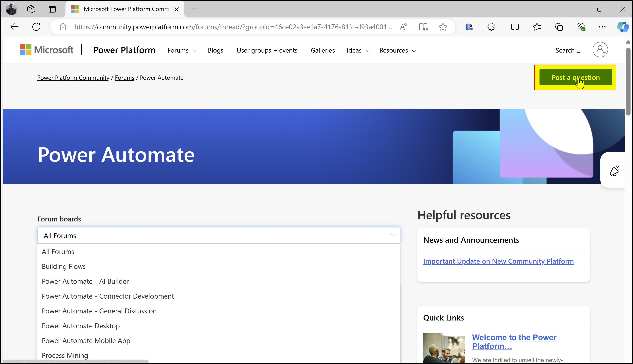The height and width of the screenshot is (364, 633).
Task: Refresh the current page
Action: [x=36, y=27]
